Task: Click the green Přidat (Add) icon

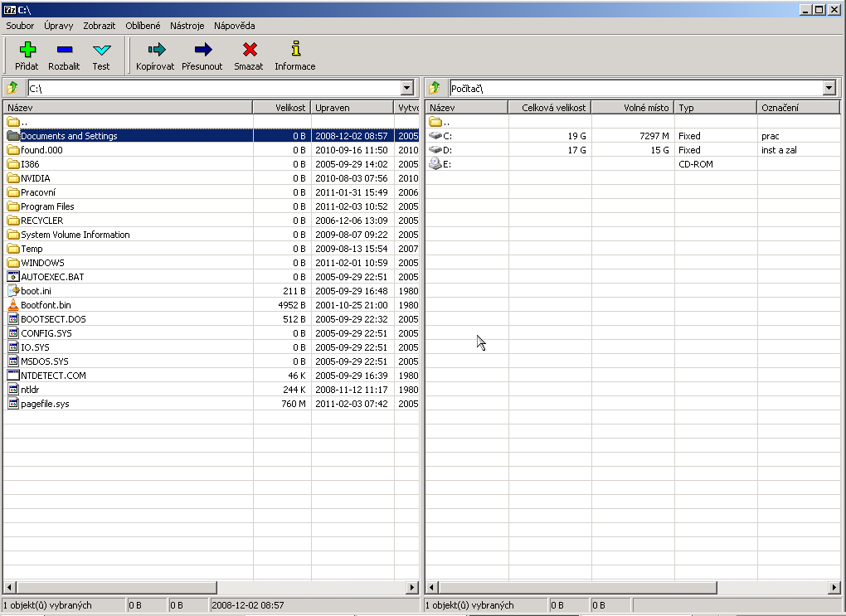Action: (27, 51)
